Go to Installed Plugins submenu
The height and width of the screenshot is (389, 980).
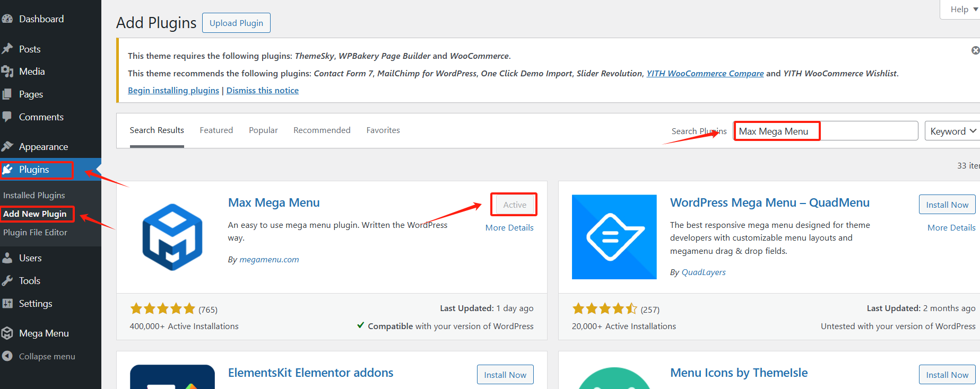coord(34,196)
